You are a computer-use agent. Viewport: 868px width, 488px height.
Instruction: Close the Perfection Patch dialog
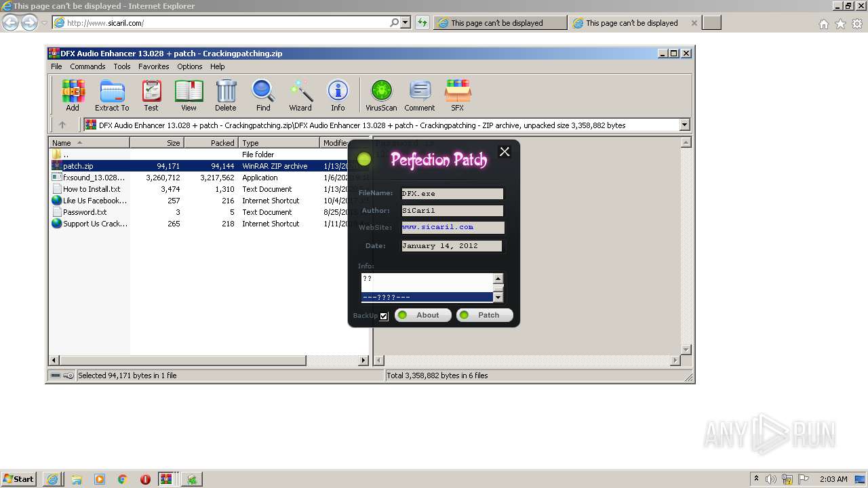(505, 152)
